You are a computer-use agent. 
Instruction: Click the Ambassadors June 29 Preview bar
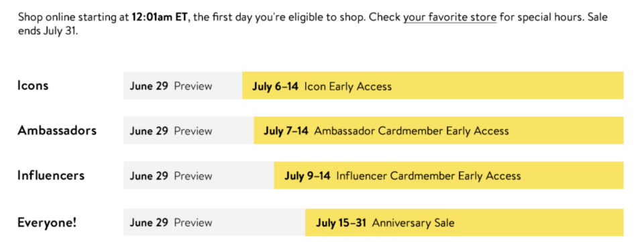click(x=189, y=130)
